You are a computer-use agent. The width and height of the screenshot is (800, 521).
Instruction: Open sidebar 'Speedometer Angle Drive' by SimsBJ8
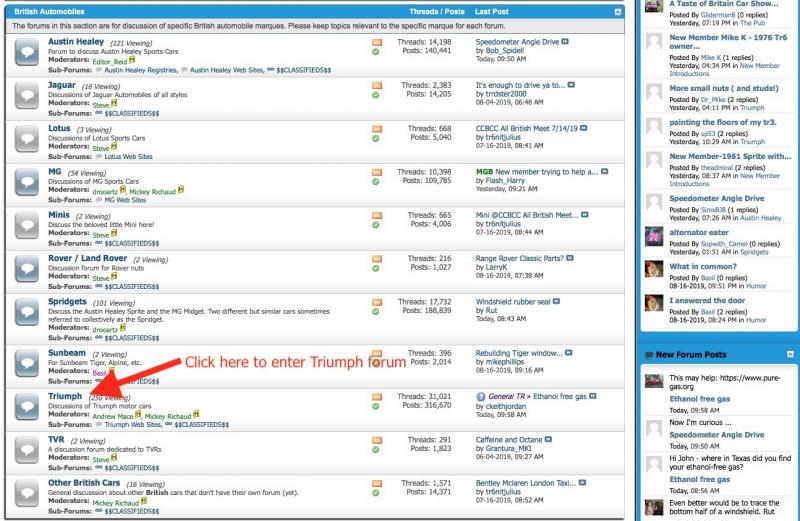[716, 199]
